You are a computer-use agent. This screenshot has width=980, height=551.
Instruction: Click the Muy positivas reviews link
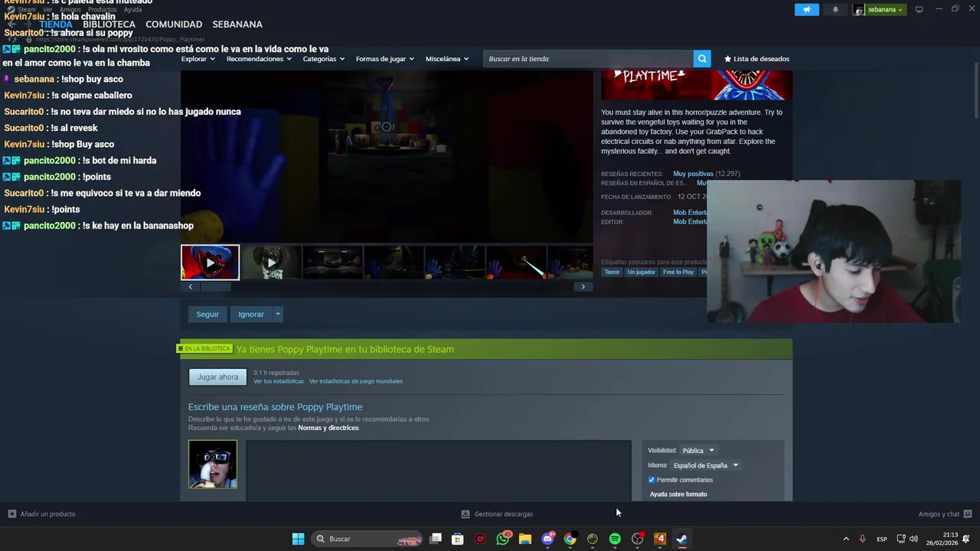click(693, 174)
